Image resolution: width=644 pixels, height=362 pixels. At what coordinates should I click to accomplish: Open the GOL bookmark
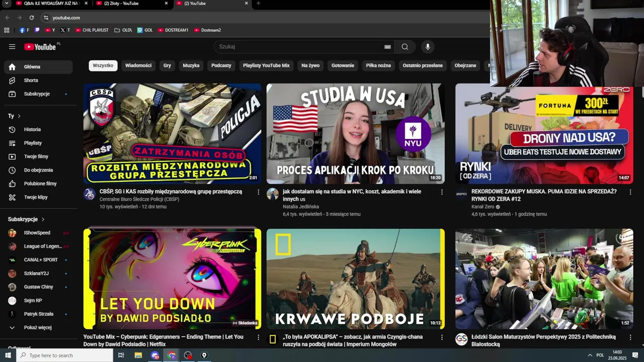(145, 30)
